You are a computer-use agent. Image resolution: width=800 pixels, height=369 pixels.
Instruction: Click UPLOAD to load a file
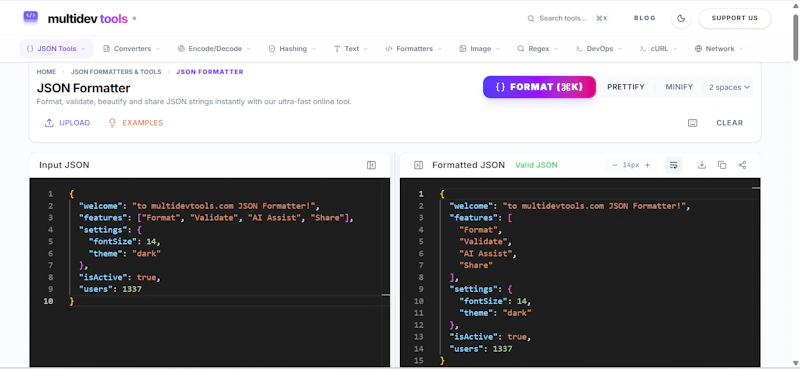pyautogui.click(x=67, y=123)
